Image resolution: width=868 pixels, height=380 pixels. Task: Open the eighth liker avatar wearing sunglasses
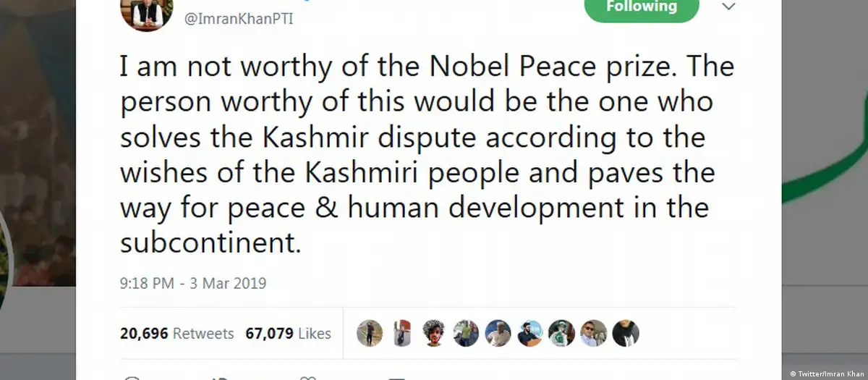(593, 333)
